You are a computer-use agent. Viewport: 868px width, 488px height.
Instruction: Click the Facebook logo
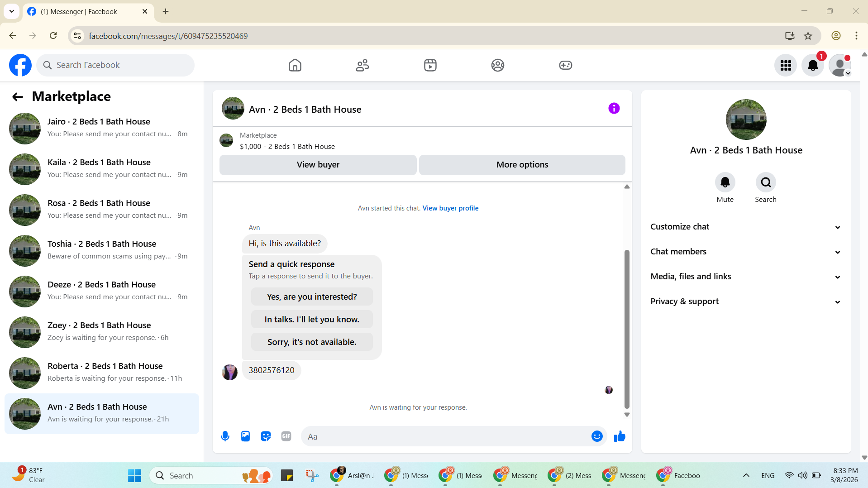pyautogui.click(x=20, y=65)
